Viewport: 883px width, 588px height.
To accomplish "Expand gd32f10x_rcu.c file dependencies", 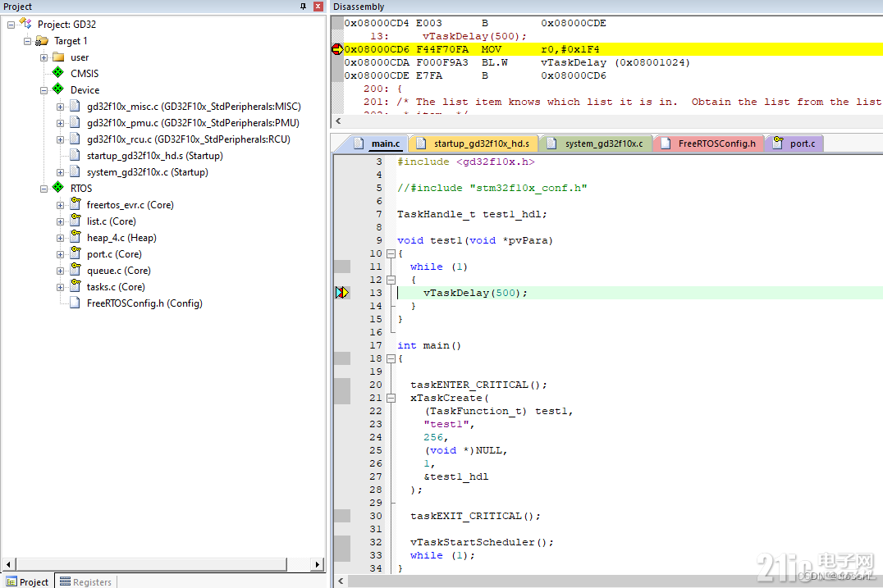I will pyautogui.click(x=60, y=139).
